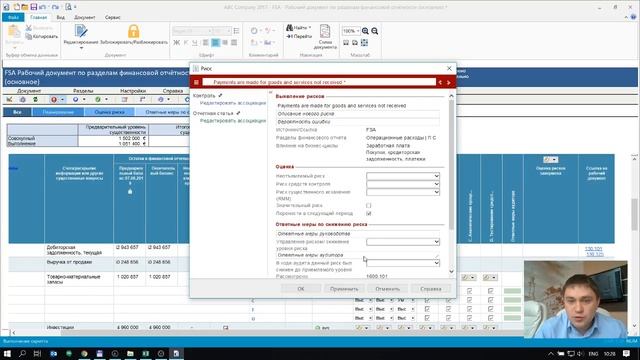Click the Справка button in dialog
640x360 pixels.
coord(431,289)
